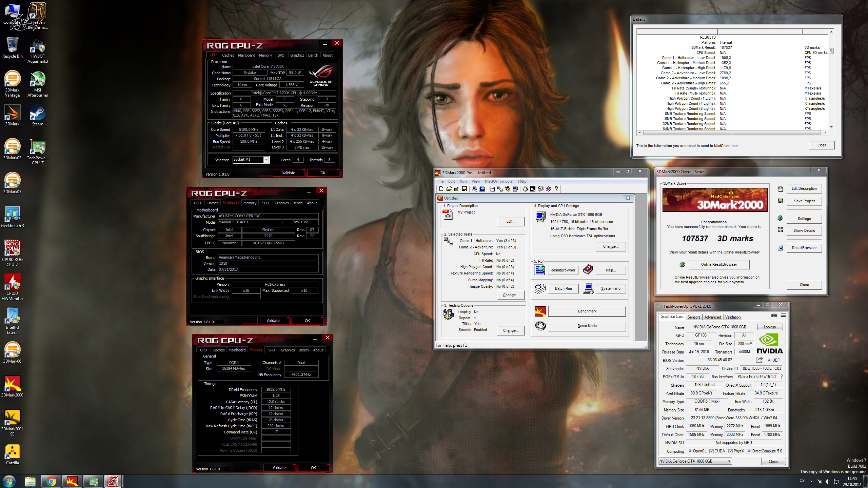868x488 pixels.
Task: Open Bench tab in top CPU-Z window
Action: (313, 55)
